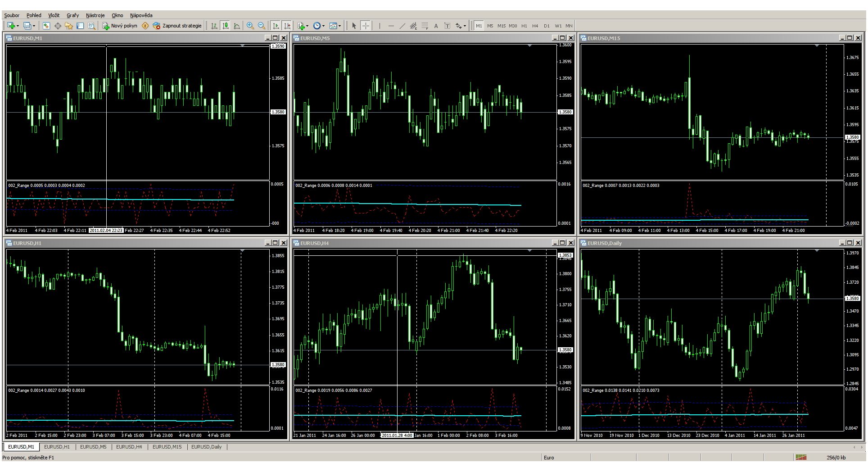This screenshot has width=868, height=463.
Task: Open the Profiles icon
Action: pos(27,26)
